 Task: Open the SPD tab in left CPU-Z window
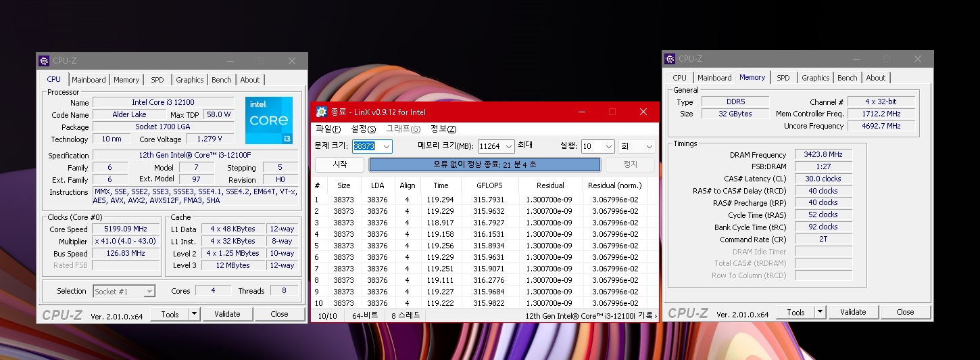pos(157,80)
